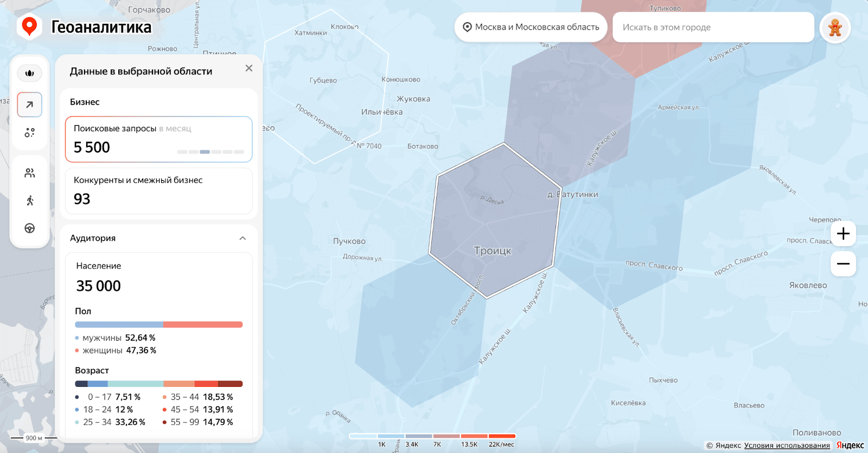The width and height of the screenshot is (868, 453).
Task: Zoom in the map with plus button
Action: point(843,234)
